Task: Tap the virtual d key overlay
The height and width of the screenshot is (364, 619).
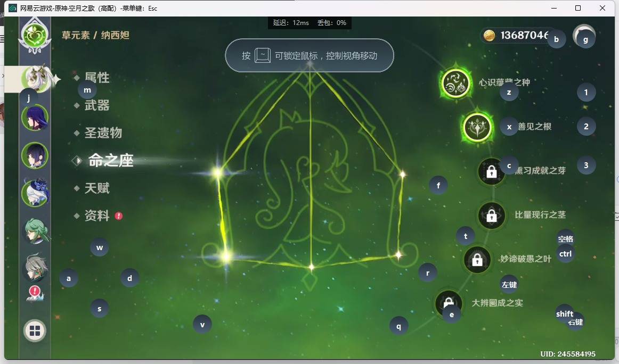Action: 129,278
